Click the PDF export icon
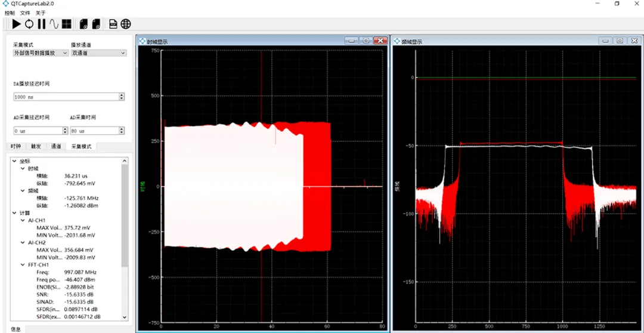This screenshot has width=644, height=333. (113, 24)
